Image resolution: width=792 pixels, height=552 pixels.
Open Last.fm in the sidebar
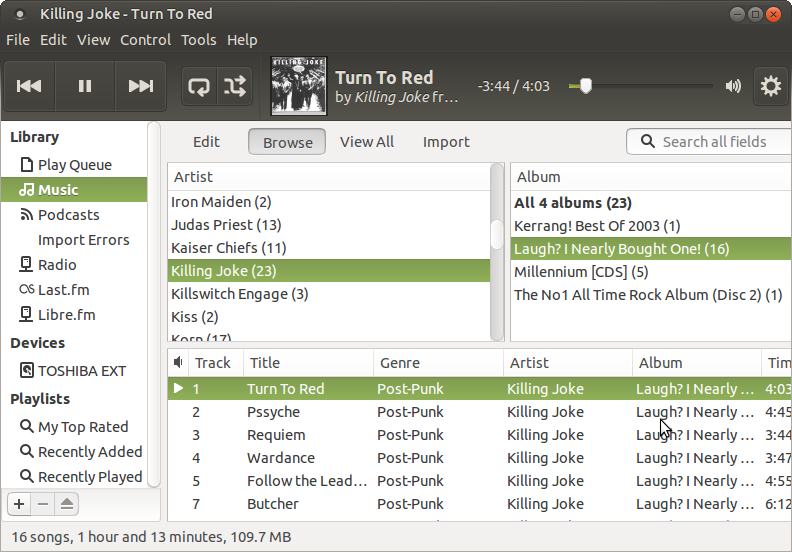click(74, 290)
